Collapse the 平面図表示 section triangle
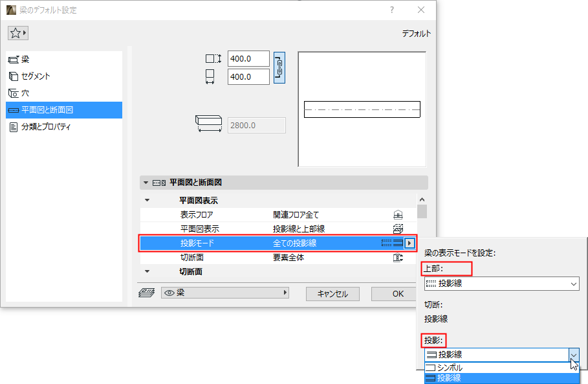 point(147,199)
